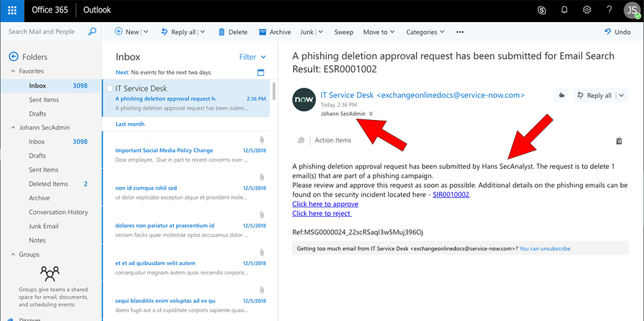Open the Junk dropdown arrow
644x321 pixels.
pos(320,32)
